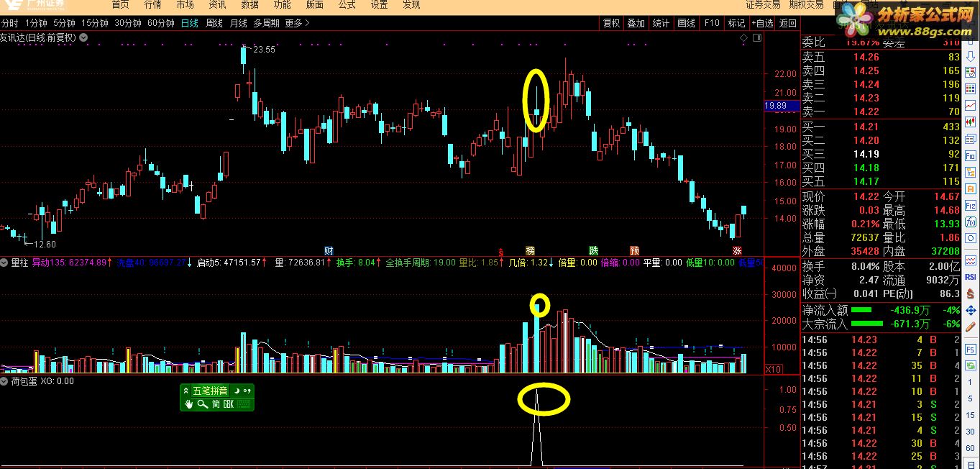Click the green refresh sidebar icon

(970, 365)
